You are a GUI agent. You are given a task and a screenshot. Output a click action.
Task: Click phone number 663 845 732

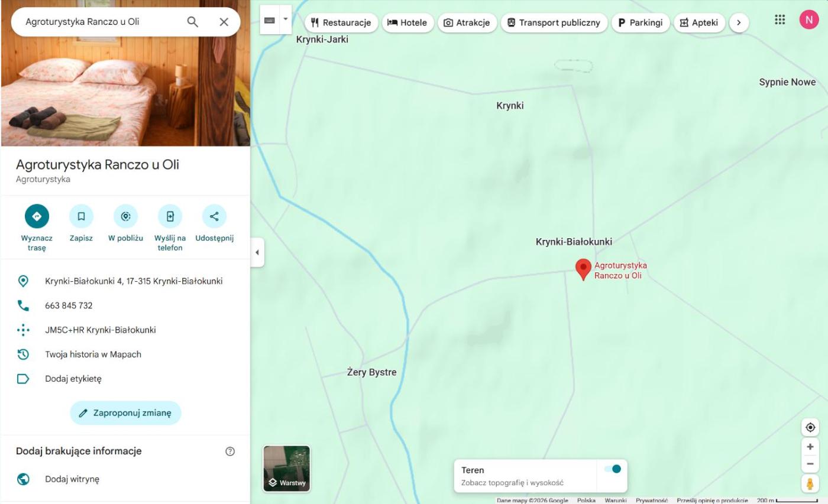coord(69,305)
